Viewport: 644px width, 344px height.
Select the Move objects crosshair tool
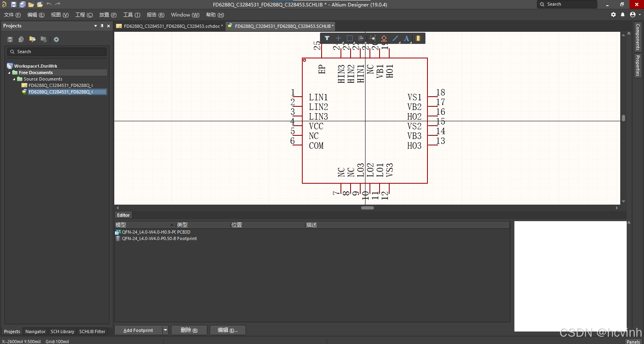tap(338, 38)
